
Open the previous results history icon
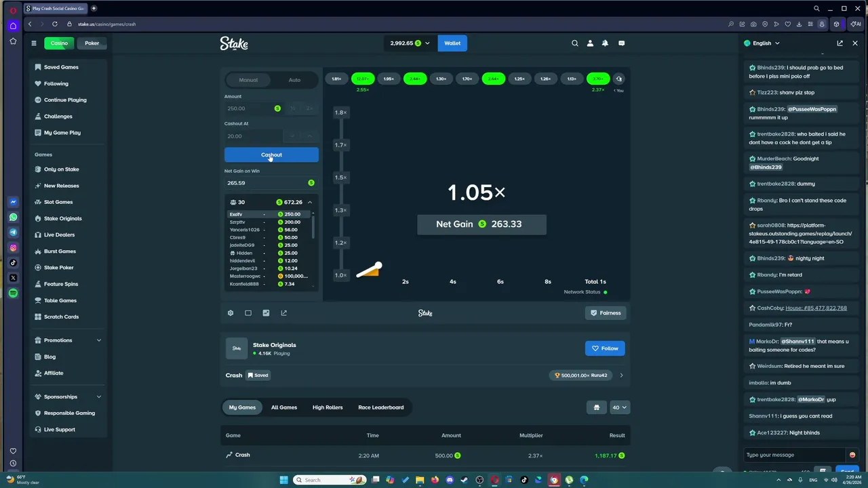pyautogui.click(x=618, y=79)
